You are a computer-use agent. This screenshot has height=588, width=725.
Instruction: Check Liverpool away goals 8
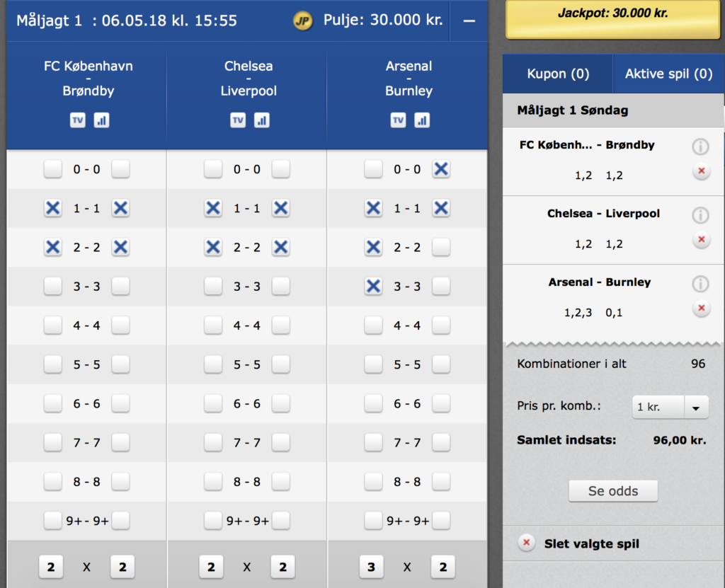[x=280, y=482]
